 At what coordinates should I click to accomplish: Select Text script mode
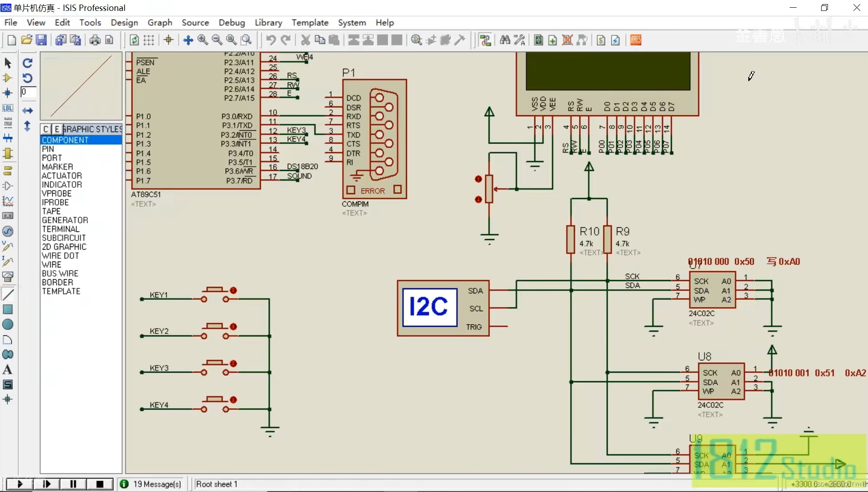[x=8, y=123]
